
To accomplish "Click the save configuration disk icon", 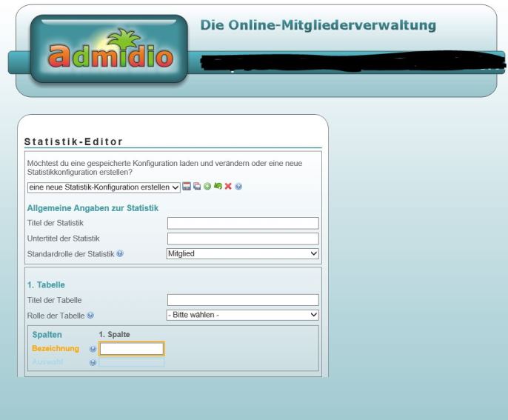I will [187, 187].
